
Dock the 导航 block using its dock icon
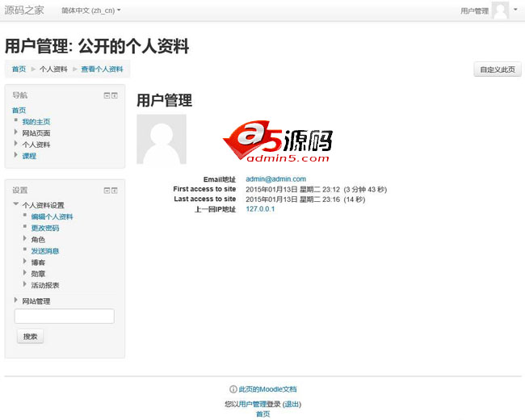point(115,96)
